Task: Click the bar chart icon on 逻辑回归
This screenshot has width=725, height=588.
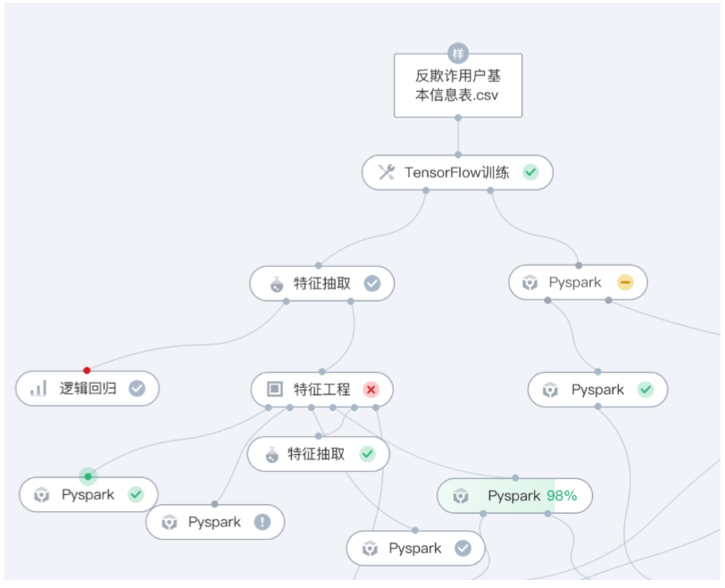Action: click(38, 388)
